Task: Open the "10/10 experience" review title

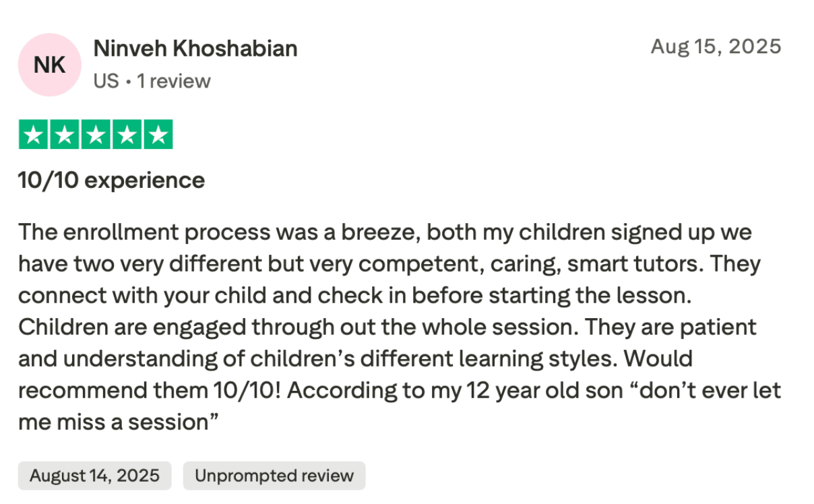Action: click(x=111, y=181)
